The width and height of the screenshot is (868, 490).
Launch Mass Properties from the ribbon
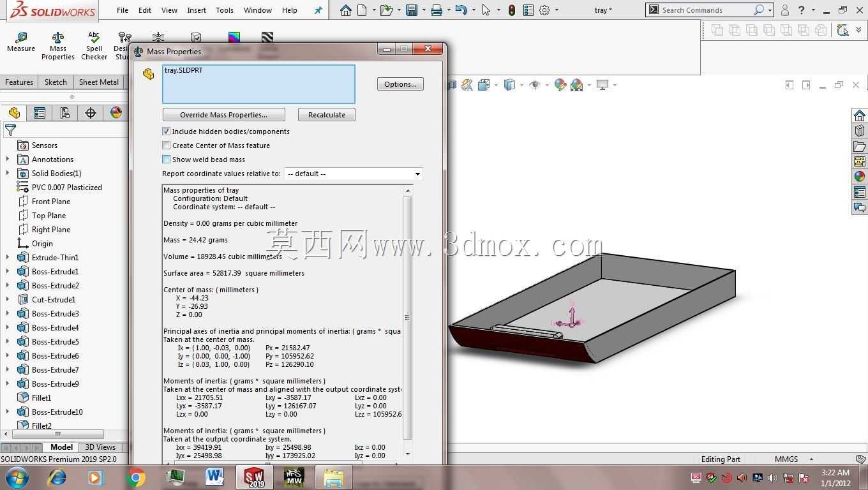58,46
